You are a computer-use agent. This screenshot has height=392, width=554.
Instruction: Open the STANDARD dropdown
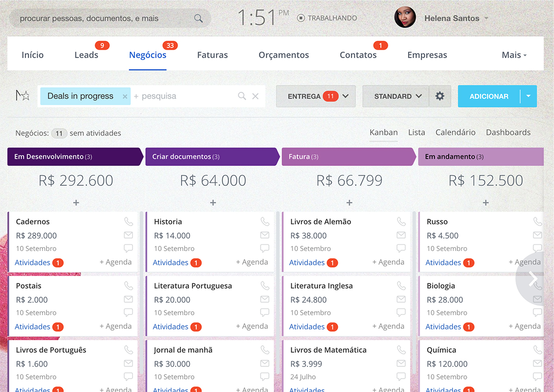pyautogui.click(x=396, y=96)
